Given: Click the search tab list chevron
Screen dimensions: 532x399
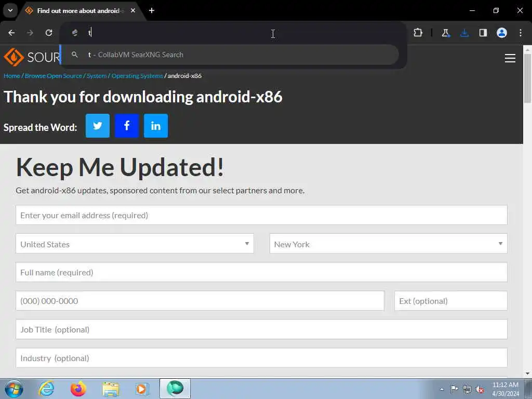Looking at the screenshot, I should coord(10,10).
